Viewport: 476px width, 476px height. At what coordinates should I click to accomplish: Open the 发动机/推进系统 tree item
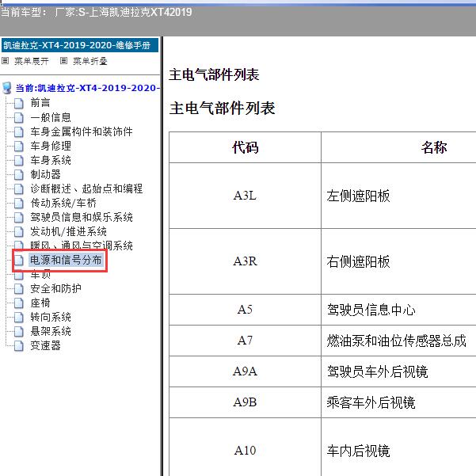click(x=68, y=231)
